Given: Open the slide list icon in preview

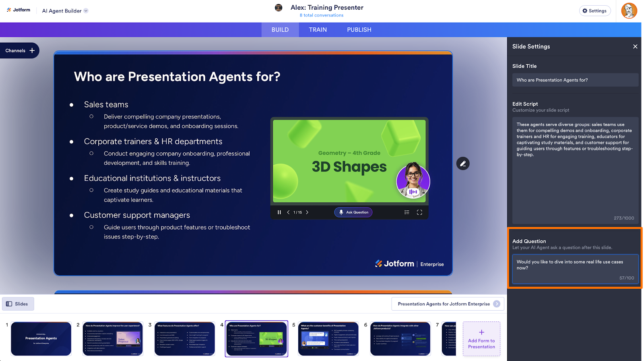Looking at the screenshot, I should (x=407, y=212).
